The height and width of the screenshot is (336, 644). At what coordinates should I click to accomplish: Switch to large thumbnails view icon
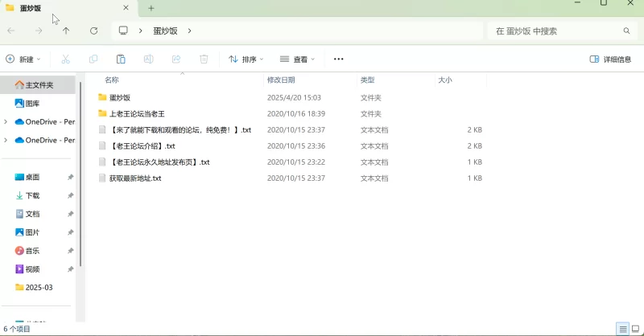pyautogui.click(x=635, y=329)
